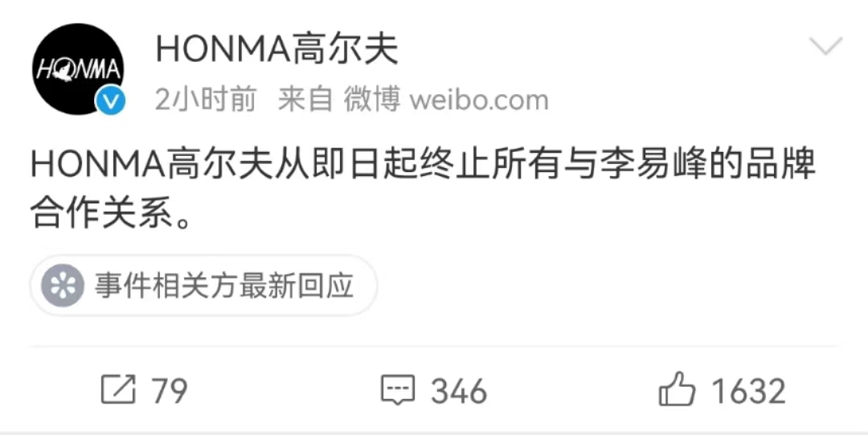Click the first line of the post body
Viewport: 868px width, 435px height.
click(x=424, y=165)
